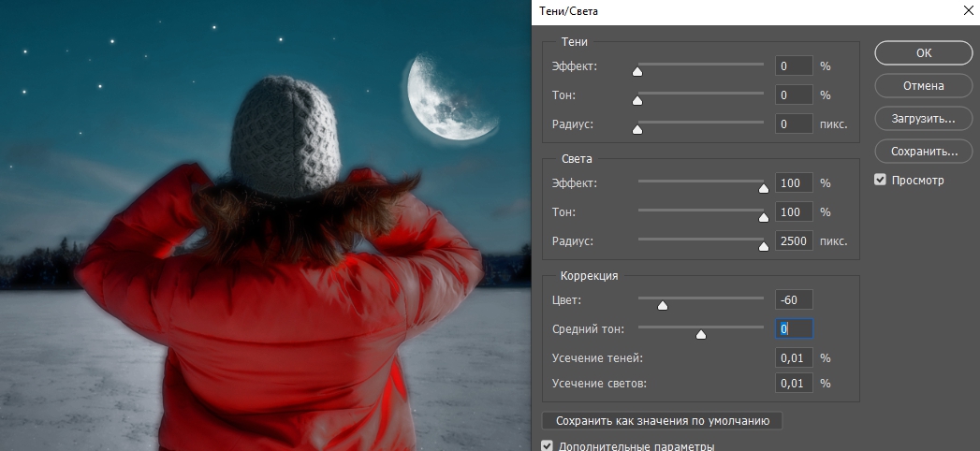Click the Тени Тон slider handle
This screenshot has height=451, width=980.
pyautogui.click(x=638, y=100)
